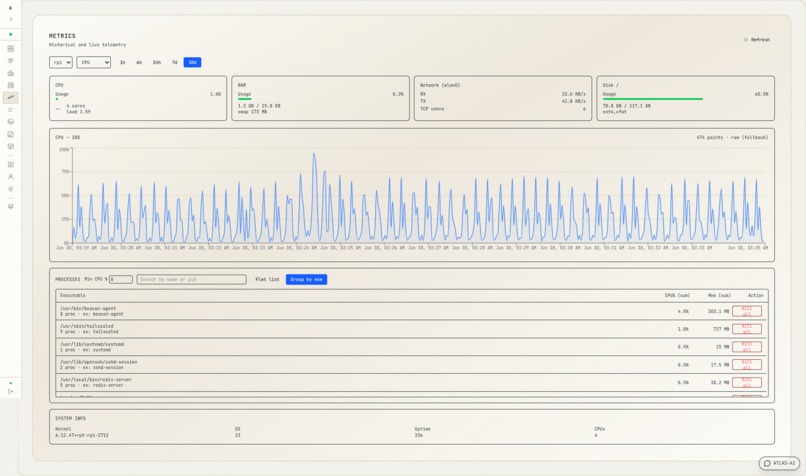Open the gear settings icon in sidebar
The image size is (806, 476).
pyautogui.click(x=10, y=189)
